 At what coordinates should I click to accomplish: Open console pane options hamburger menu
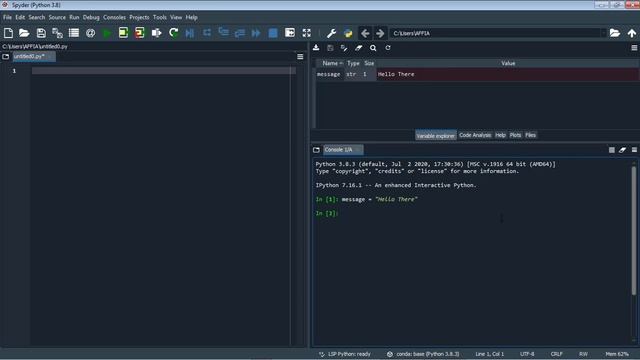(634, 150)
